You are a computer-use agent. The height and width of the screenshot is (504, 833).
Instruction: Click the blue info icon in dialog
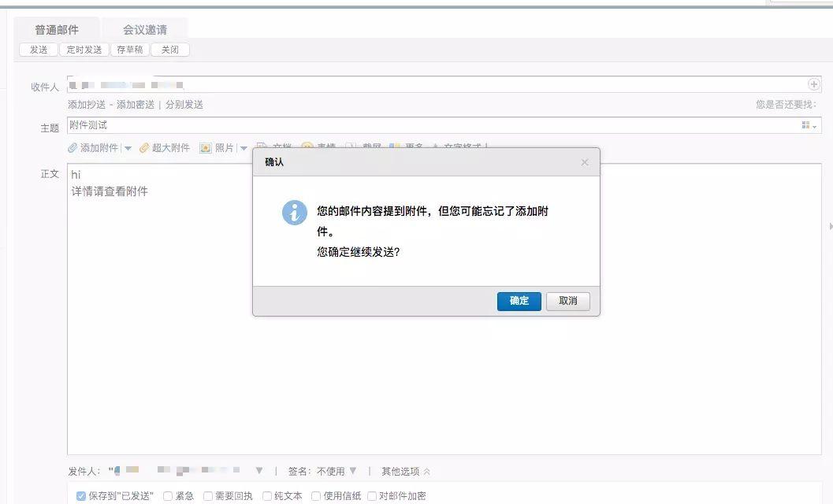[295, 213]
